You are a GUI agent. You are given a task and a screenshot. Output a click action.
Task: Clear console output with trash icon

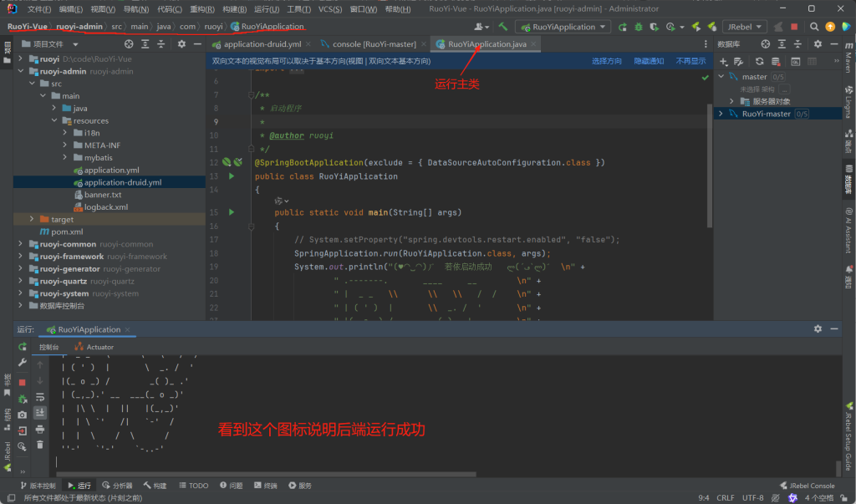40,445
